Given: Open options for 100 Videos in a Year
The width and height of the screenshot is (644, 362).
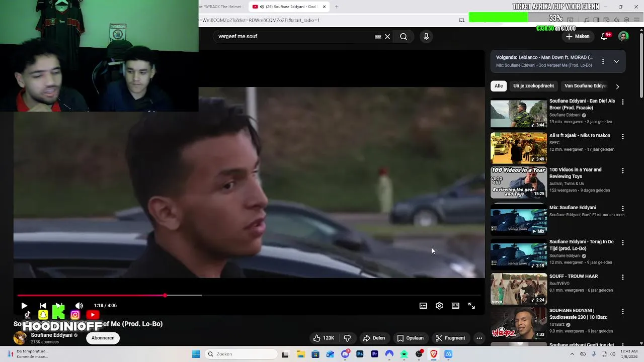Looking at the screenshot, I should (x=623, y=171).
